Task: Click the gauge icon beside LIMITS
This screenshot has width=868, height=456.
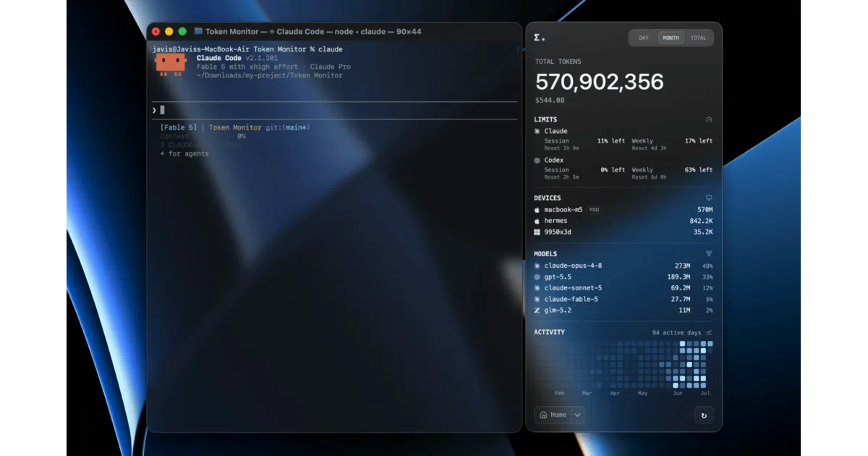Action: click(x=709, y=119)
